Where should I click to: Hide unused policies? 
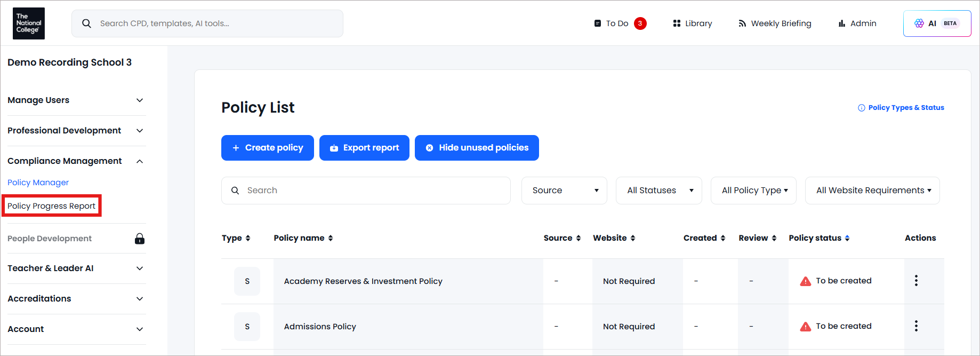[477, 148]
